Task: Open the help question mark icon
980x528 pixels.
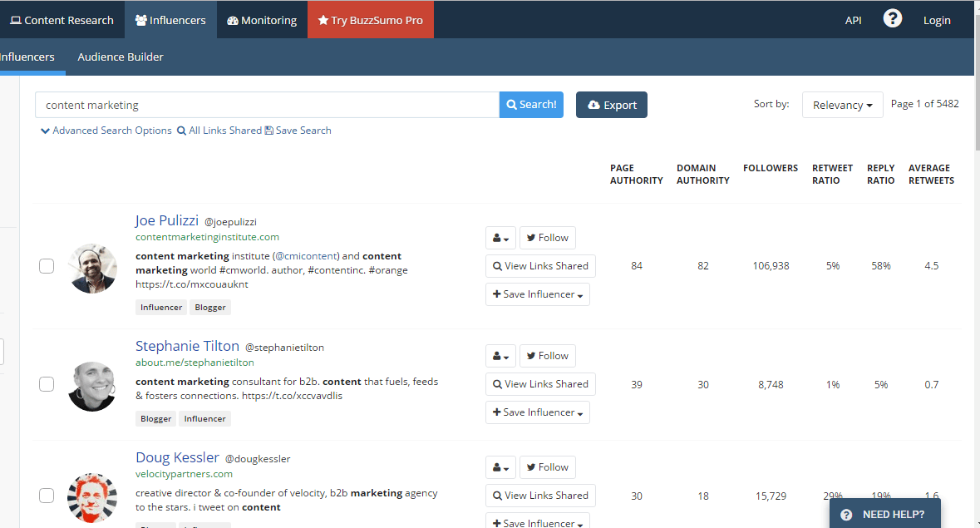Action: [893, 19]
